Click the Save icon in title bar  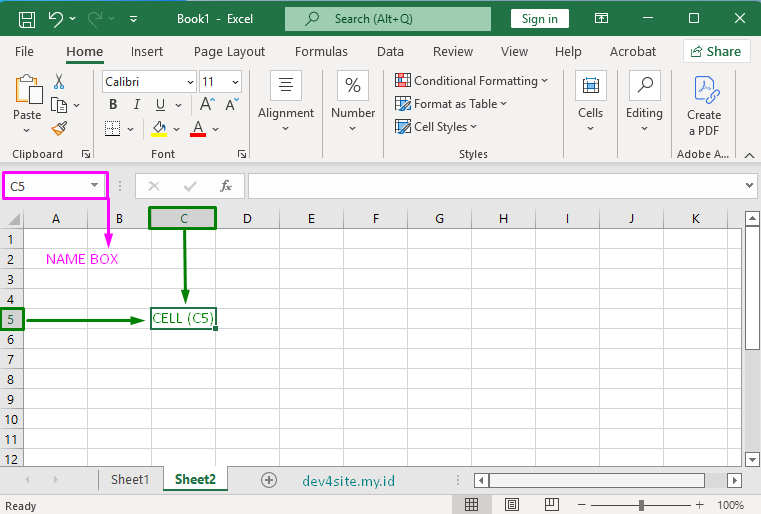coord(27,19)
